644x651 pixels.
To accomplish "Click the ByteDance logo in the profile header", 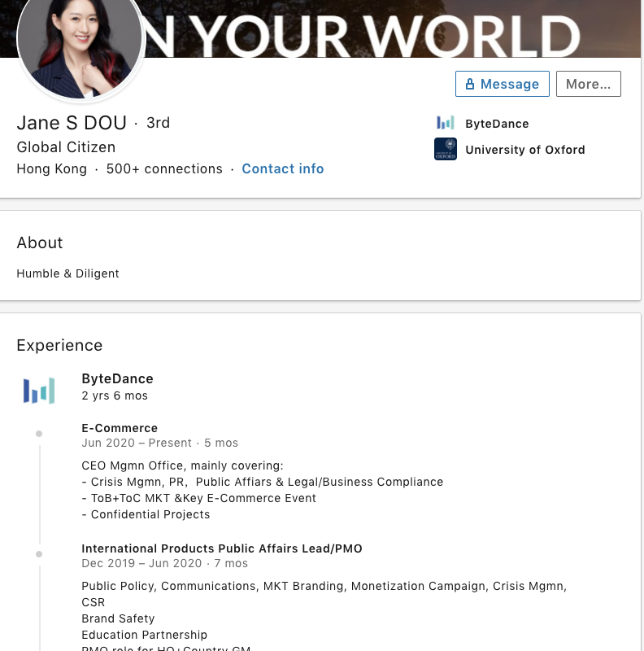I will [x=445, y=124].
